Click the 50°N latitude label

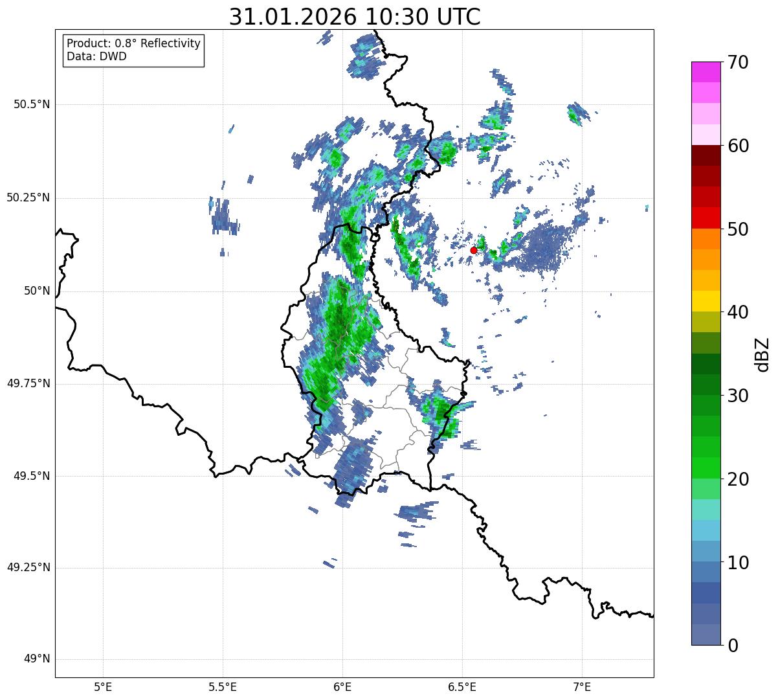coord(36,291)
